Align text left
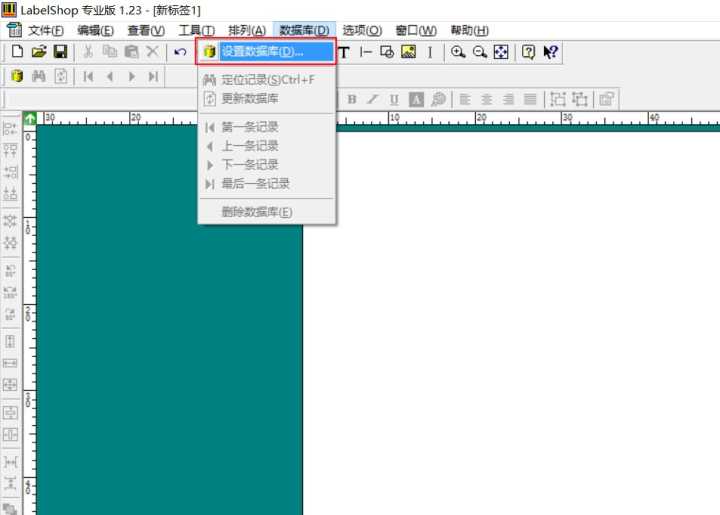The height and width of the screenshot is (515, 720). [x=465, y=99]
